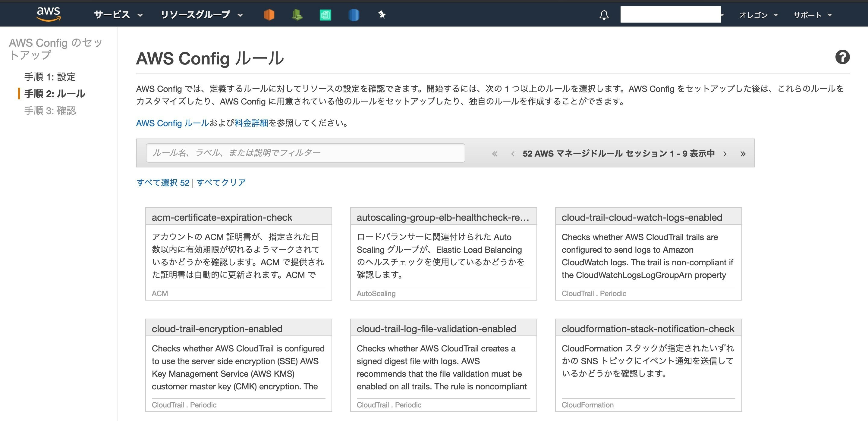Select cloud-trail-encryption-enabled rule card
The height and width of the screenshot is (421, 868).
point(239,365)
